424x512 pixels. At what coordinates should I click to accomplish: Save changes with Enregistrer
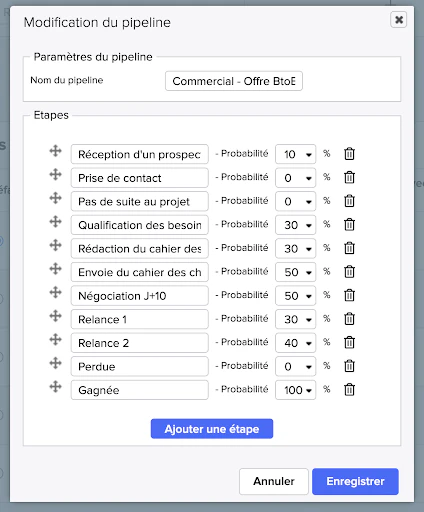[x=355, y=481]
